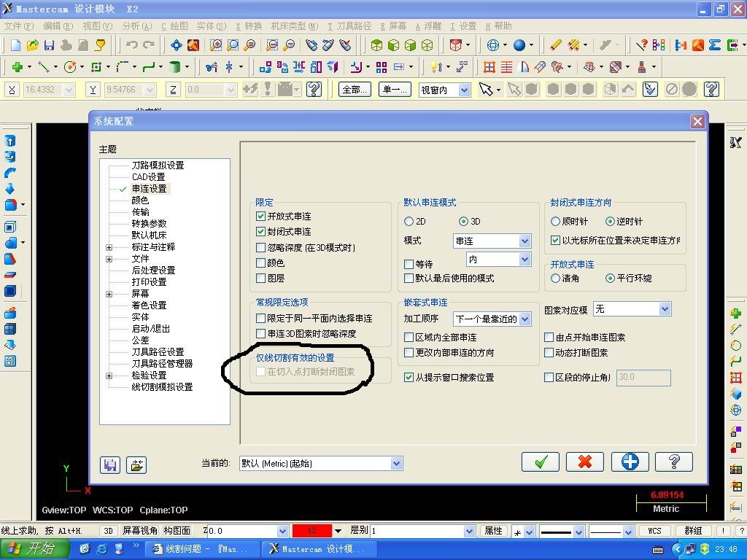
Task: Click the 2x2 grid array icon in toolbar
Action: click(x=381, y=67)
